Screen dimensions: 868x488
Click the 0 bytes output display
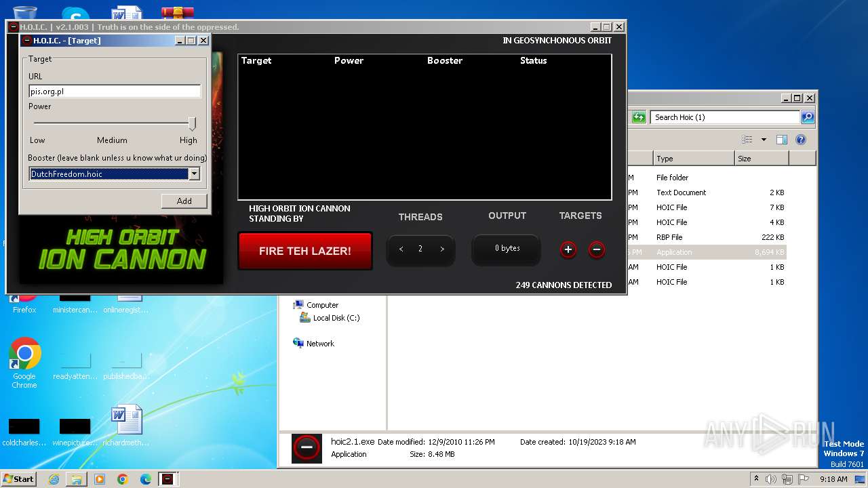tap(507, 249)
